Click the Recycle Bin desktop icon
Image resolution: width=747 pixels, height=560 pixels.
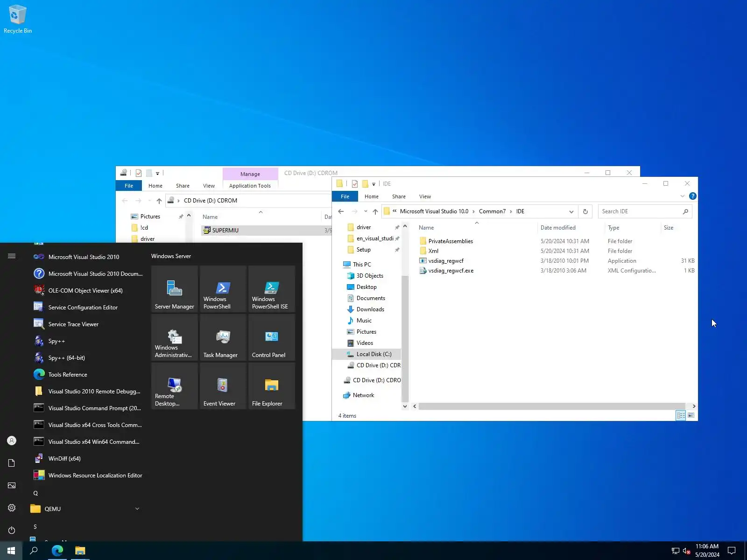click(x=18, y=20)
